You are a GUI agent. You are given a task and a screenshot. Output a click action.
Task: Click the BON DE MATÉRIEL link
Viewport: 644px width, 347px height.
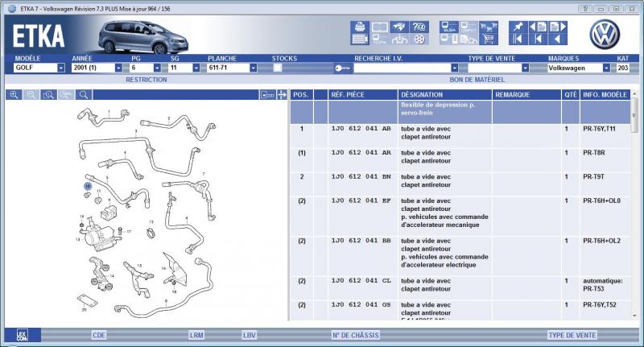(477, 80)
